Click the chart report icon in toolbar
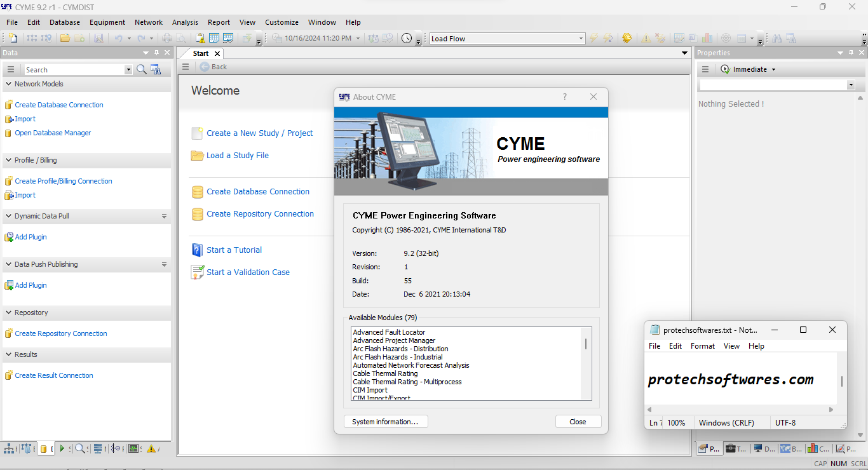Screen dimensions: 868x470 point(228,38)
